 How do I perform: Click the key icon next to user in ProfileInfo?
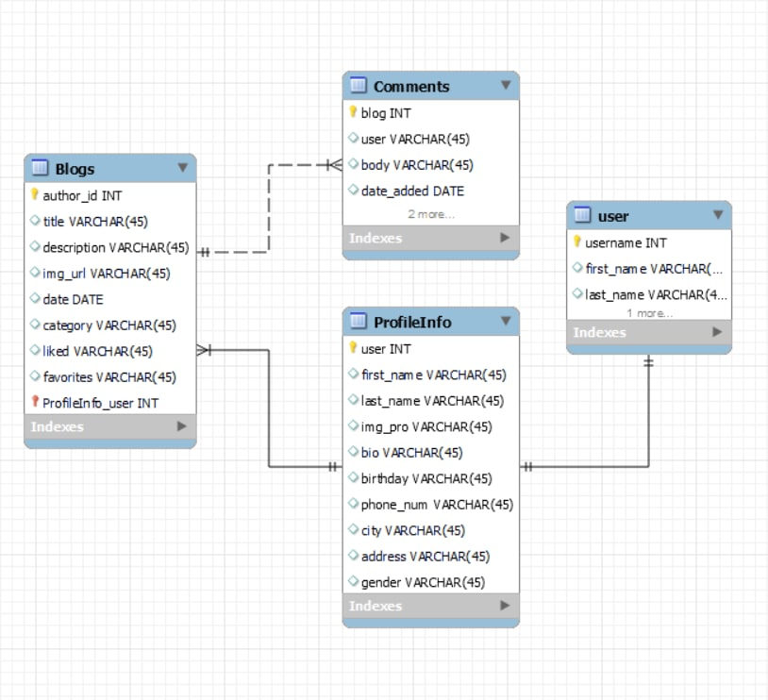click(355, 348)
